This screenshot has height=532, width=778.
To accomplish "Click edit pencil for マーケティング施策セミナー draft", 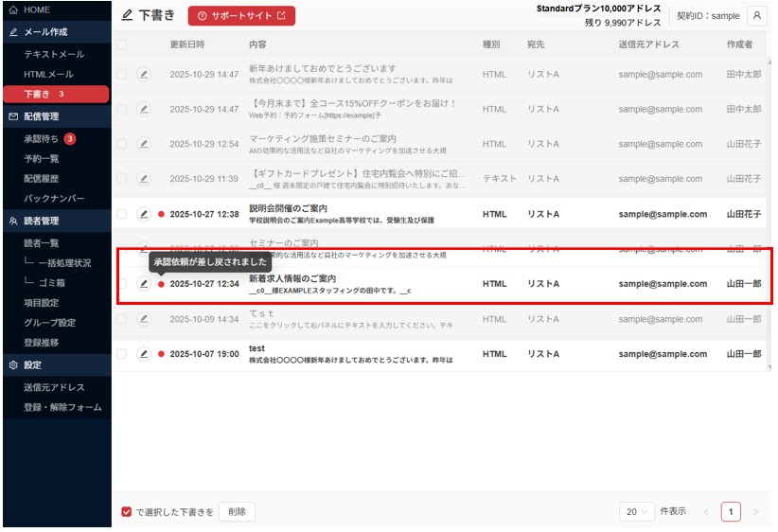I will pyautogui.click(x=144, y=144).
